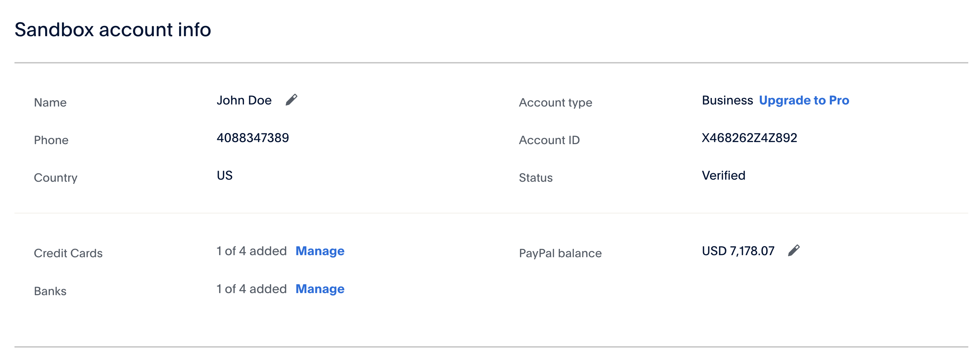This screenshot has width=980, height=360.
Task: Click '1 of 4 added' beside Banks
Action: click(x=252, y=289)
